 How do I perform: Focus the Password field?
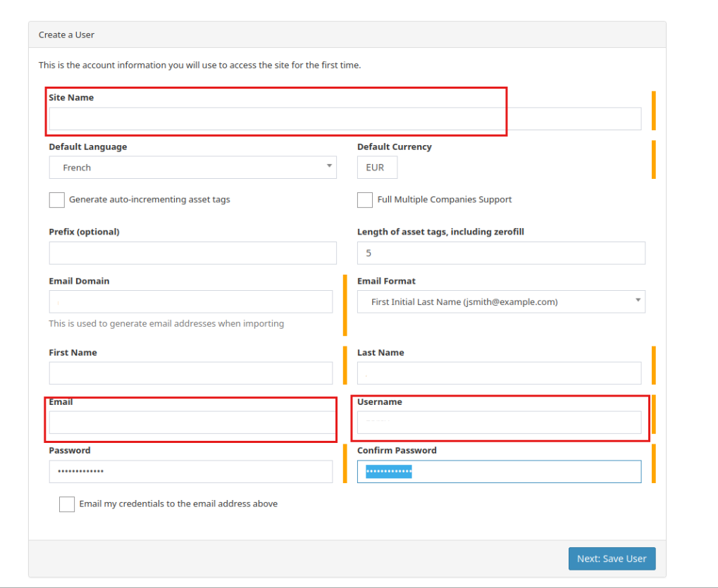pyautogui.click(x=190, y=472)
